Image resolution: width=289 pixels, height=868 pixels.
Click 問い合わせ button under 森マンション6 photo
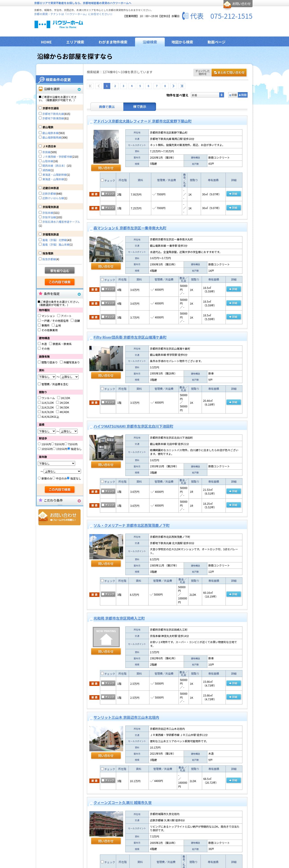106,266
